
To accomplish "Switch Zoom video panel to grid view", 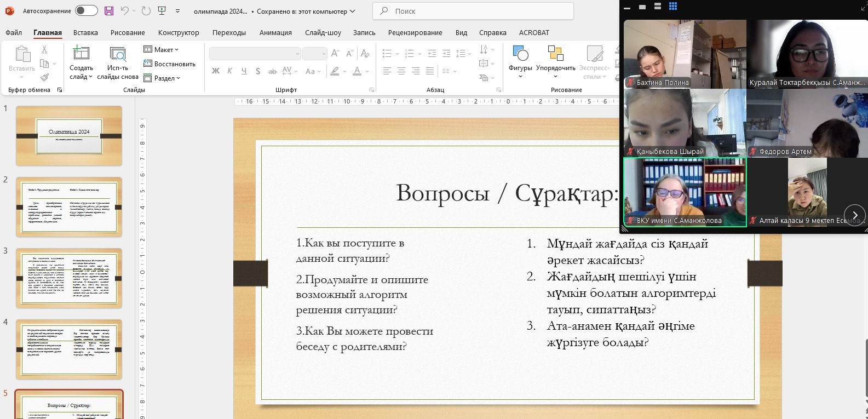I will (x=673, y=7).
